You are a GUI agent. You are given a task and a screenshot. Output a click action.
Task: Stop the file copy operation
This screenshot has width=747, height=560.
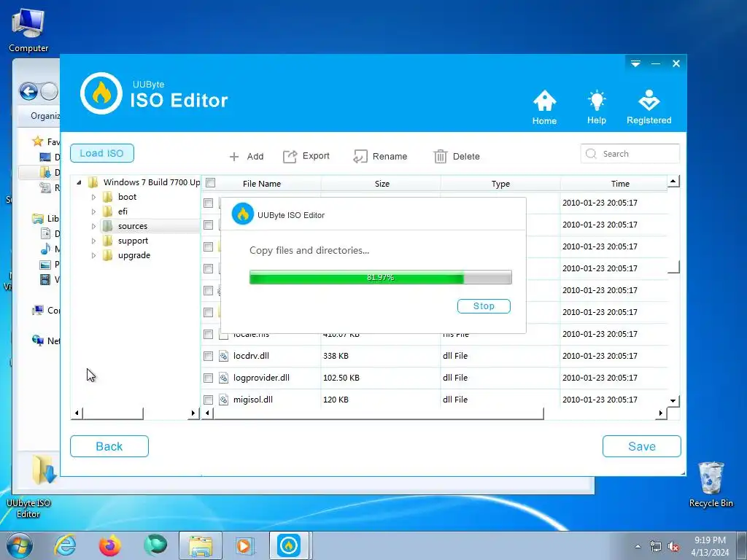[x=484, y=306]
